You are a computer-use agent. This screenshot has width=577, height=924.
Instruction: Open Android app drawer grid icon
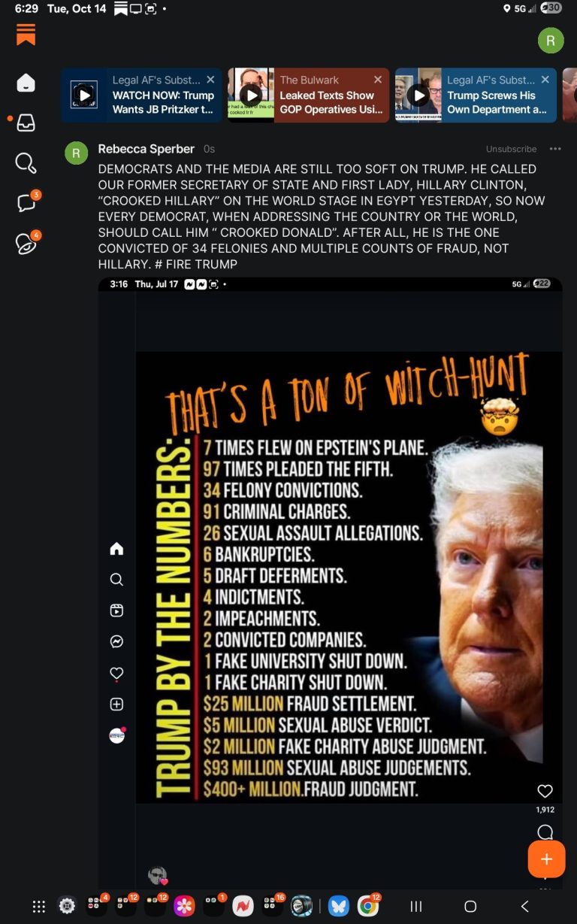coord(39,906)
